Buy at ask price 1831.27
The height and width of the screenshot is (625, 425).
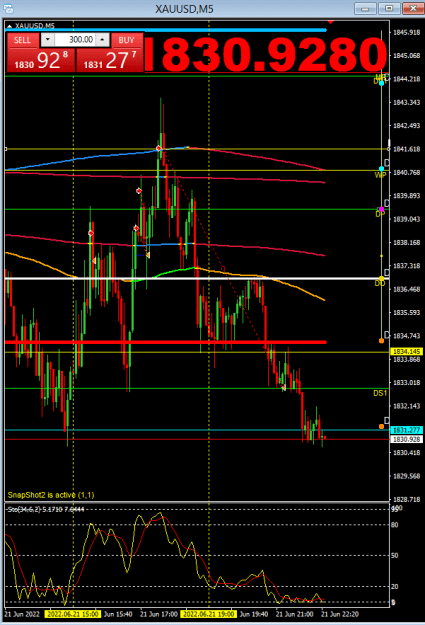(x=109, y=60)
